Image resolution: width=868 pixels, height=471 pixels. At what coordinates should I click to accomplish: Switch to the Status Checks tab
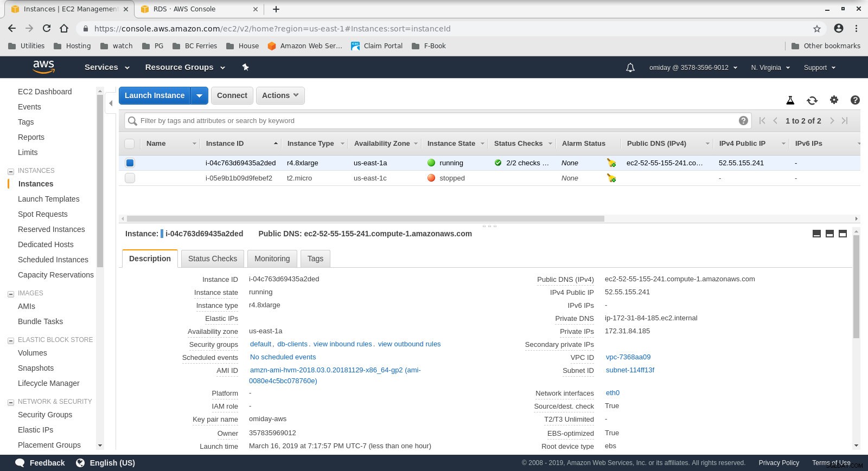click(213, 259)
